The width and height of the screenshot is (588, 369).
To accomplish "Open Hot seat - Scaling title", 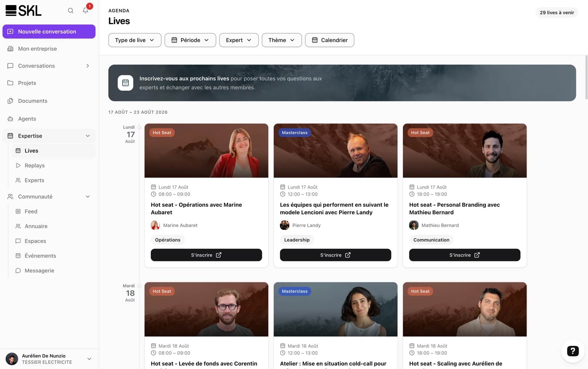I will tap(456, 364).
